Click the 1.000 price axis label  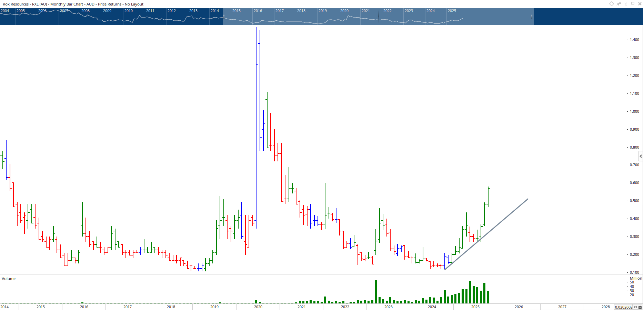(634, 111)
